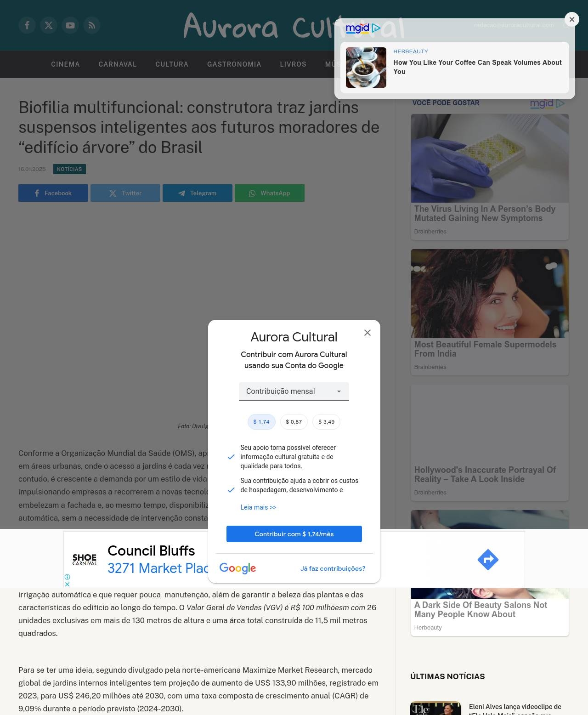Share the article via the WhatsApp button
The height and width of the screenshot is (715, 588).
point(270,193)
